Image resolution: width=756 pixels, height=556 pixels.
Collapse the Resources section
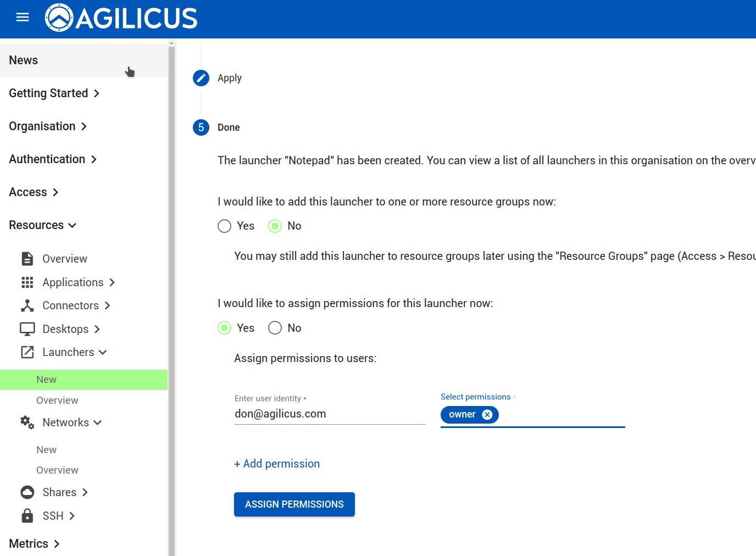point(42,225)
